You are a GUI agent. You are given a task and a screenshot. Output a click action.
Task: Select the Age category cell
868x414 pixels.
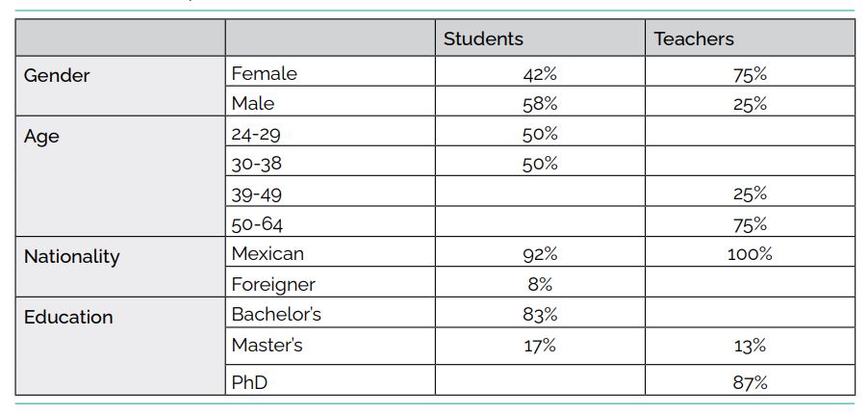(x=42, y=136)
